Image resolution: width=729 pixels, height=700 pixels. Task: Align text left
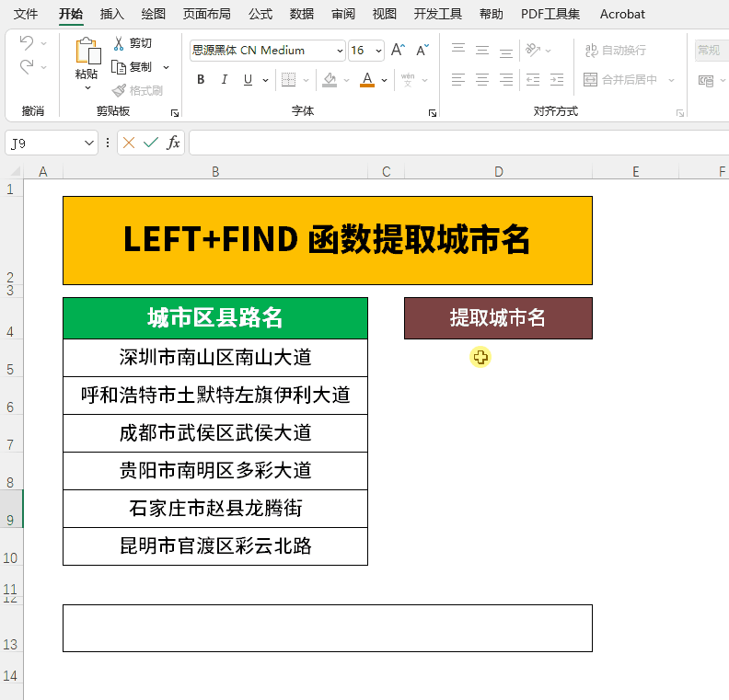tap(458, 80)
